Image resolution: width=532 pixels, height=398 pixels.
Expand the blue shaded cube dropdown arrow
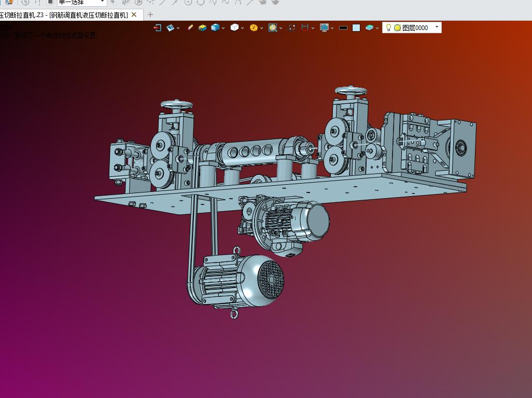[x=223, y=28]
